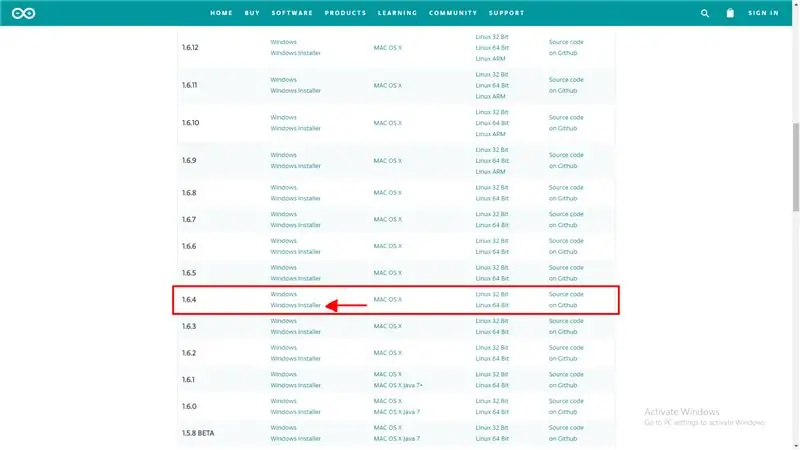This screenshot has width=800, height=450.
Task: Open the shopping bag cart icon
Action: (730, 13)
